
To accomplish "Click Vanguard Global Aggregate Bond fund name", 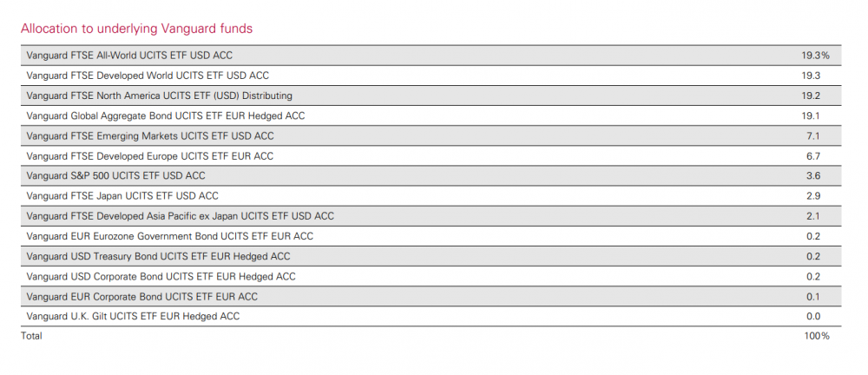I will 166,115.
